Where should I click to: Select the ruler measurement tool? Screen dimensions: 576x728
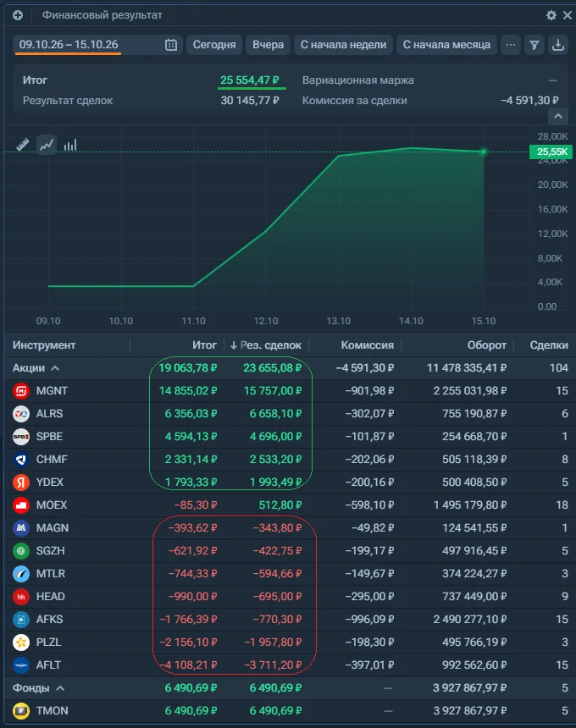[x=22, y=145]
